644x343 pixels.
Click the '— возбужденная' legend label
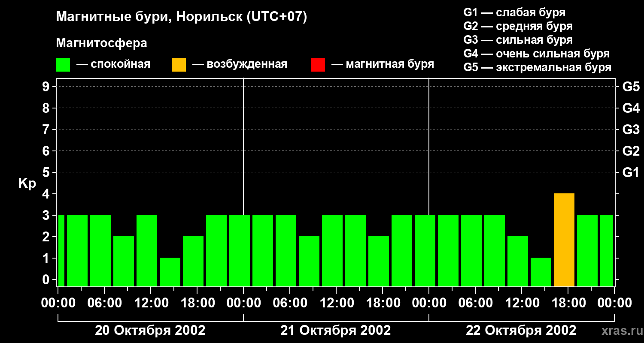pos(240,65)
